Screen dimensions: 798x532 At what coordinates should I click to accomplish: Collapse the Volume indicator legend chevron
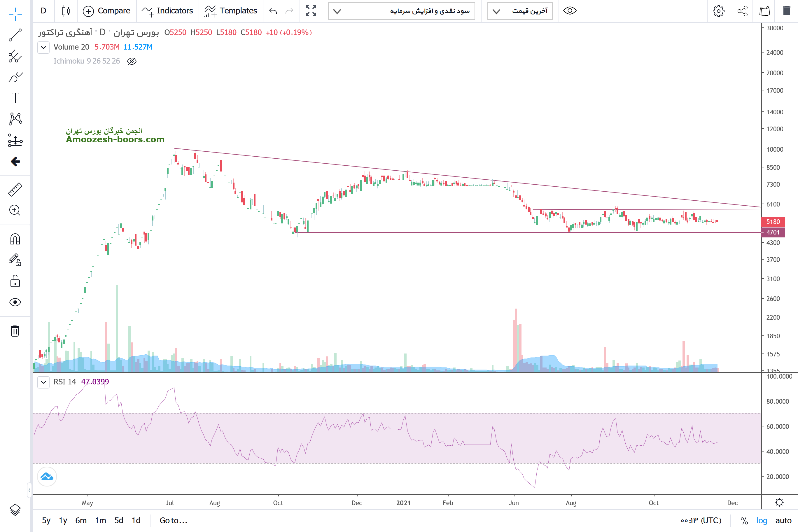click(x=43, y=47)
